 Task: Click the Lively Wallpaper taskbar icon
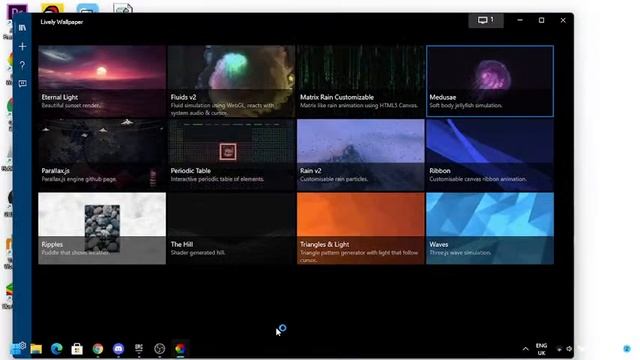[180, 349]
